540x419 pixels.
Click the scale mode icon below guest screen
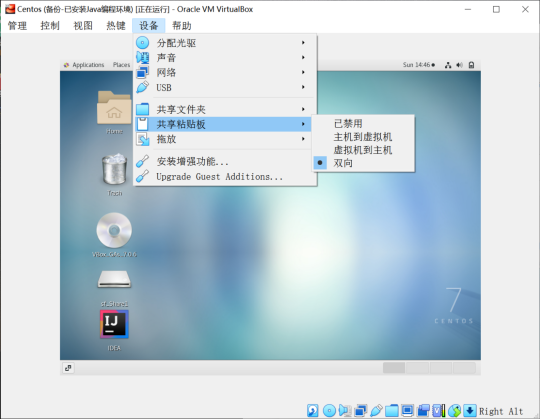point(68,368)
